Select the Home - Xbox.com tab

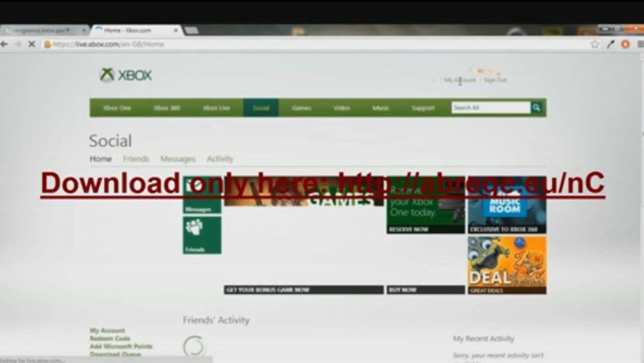click(136, 30)
